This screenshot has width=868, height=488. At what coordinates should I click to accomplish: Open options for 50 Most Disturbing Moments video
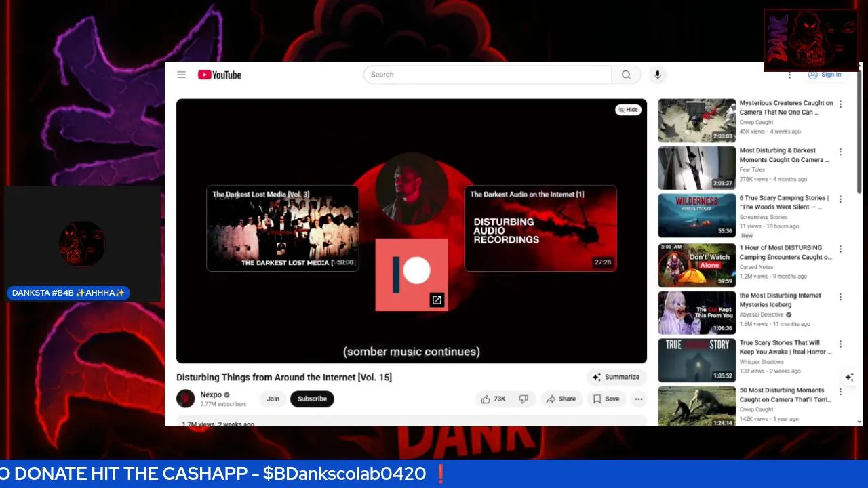tap(840, 392)
